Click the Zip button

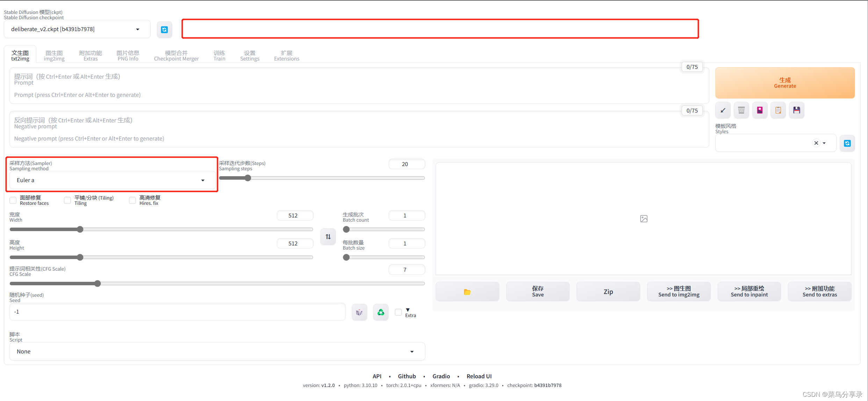(x=608, y=292)
